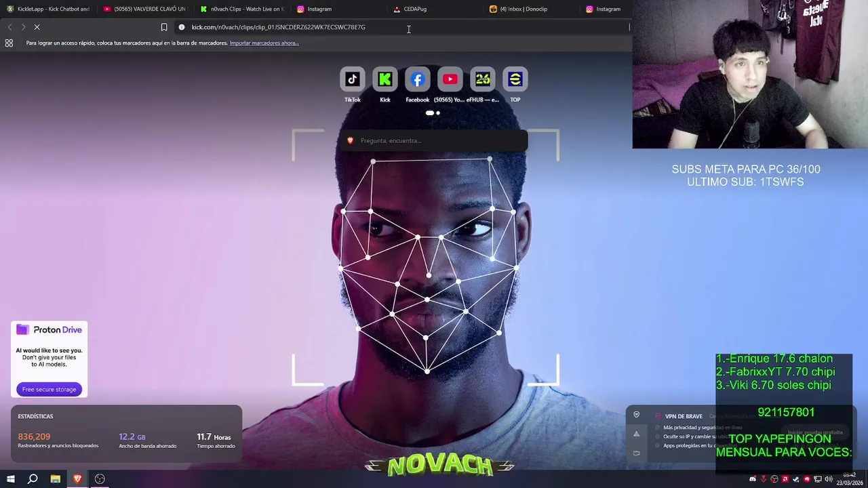Open the Facebook shortcut tile

click(417, 79)
